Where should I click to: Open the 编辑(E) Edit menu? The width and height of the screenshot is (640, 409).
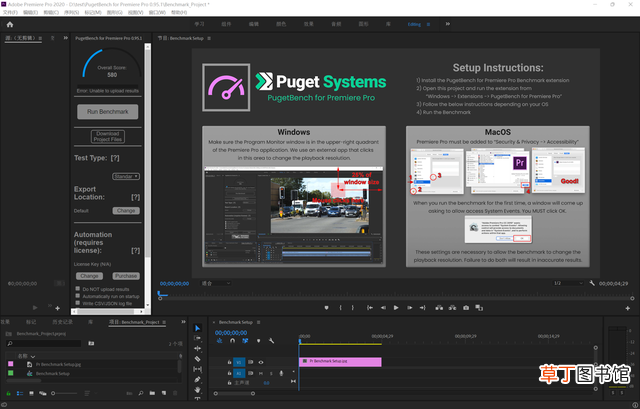pyautogui.click(x=31, y=13)
